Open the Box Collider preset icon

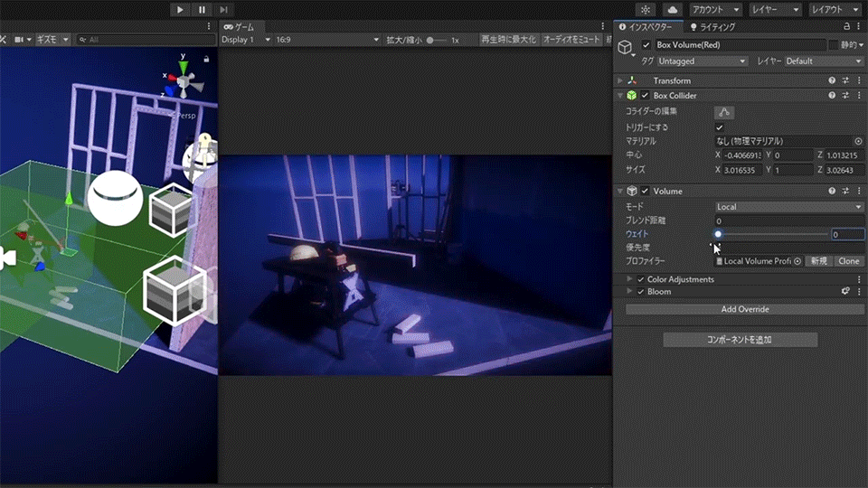[845, 96]
